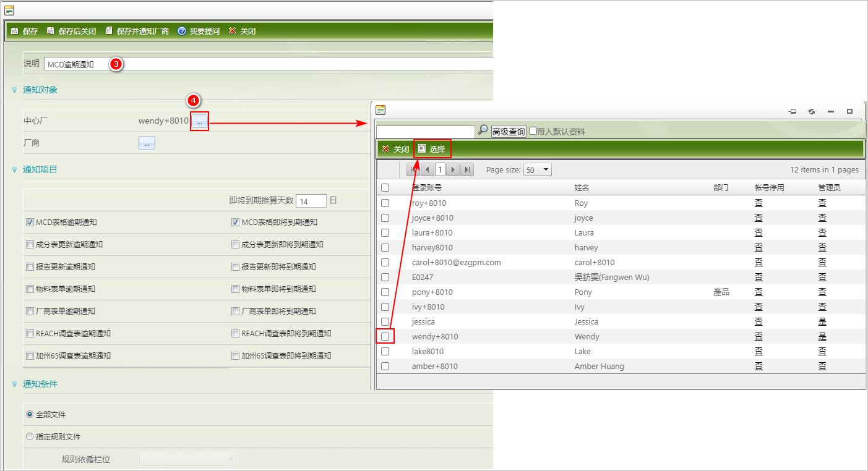Sort by 管理员 column header

click(x=829, y=188)
